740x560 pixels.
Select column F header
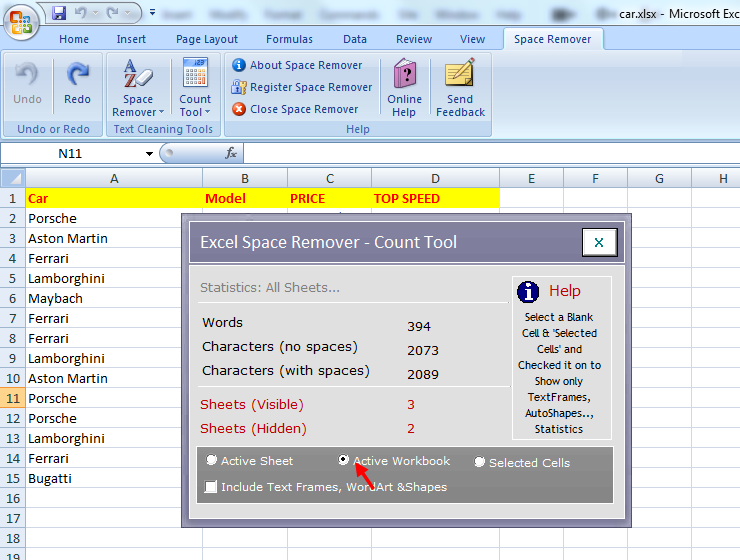click(x=595, y=179)
